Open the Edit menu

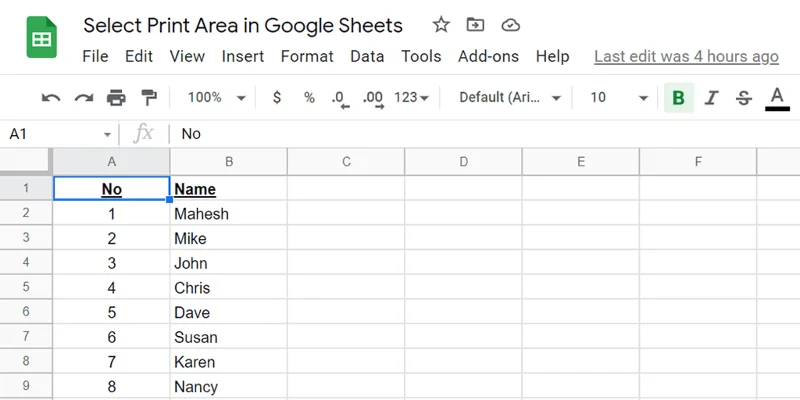click(x=139, y=56)
